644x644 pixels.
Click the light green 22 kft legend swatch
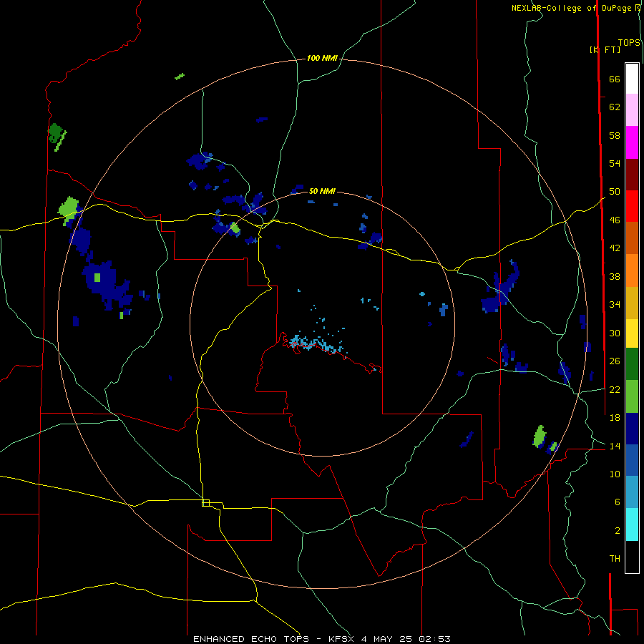click(632, 396)
